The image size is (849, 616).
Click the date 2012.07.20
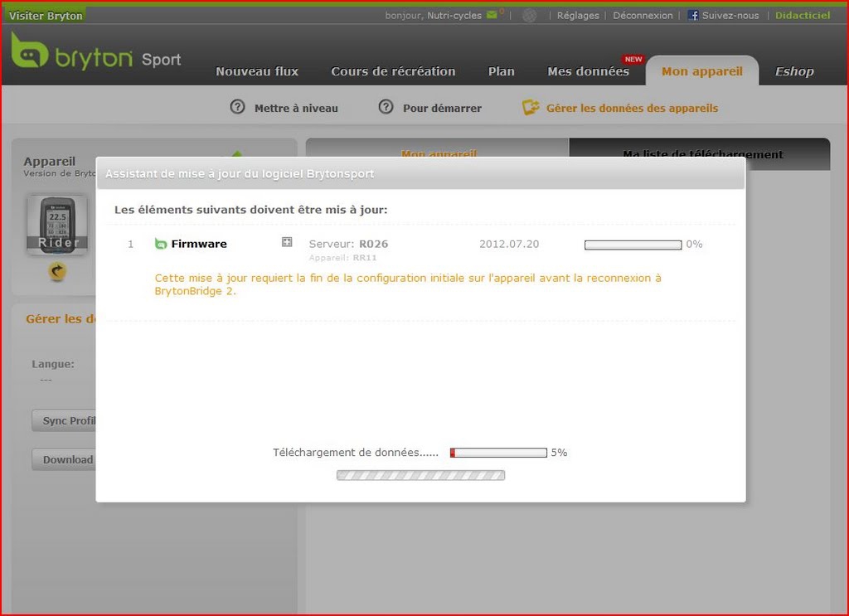tap(509, 244)
